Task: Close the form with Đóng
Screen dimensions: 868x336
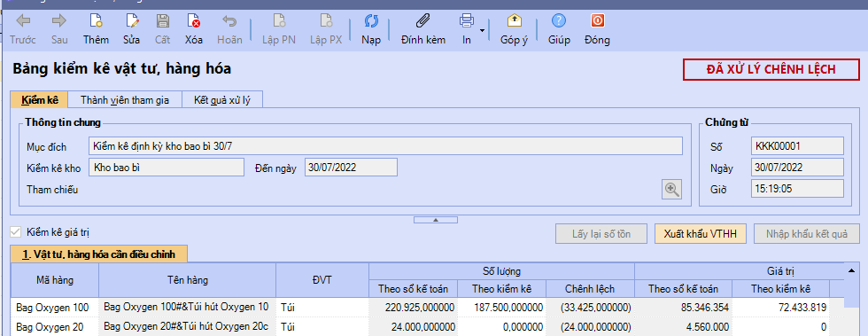Action: [x=597, y=30]
